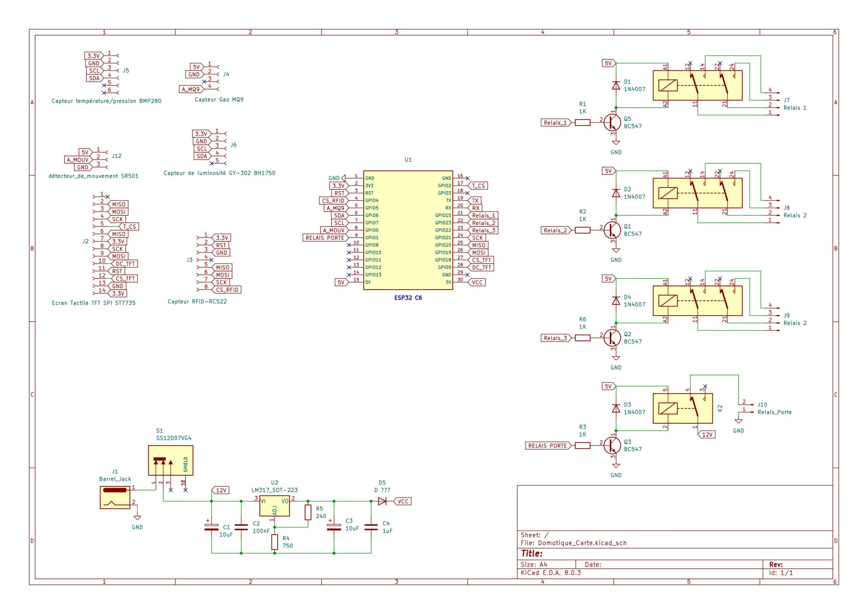The width and height of the screenshot is (868, 614).
Task: Select the D1 1N4007 diode symbol
Action: (616, 85)
